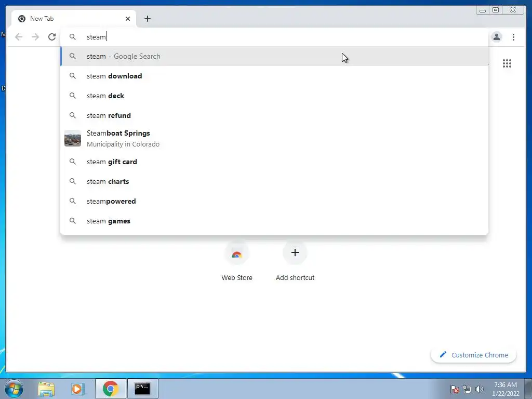The image size is (532, 399).
Task: Click the search icon beside 'steam download'
Action: coord(73,76)
